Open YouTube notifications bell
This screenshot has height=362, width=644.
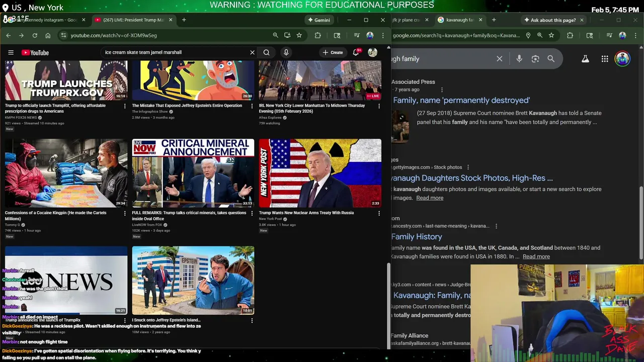[x=356, y=52]
